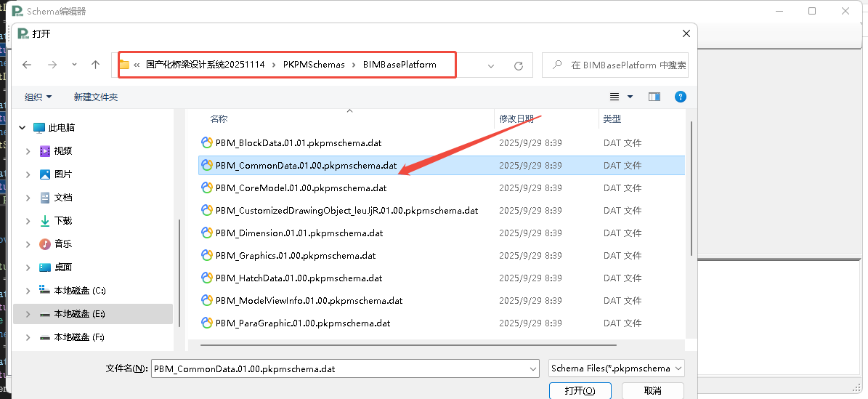Viewport: 868px width, 399px height.
Task: Click PKPMSchemas in the address breadcrumb
Action: tap(314, 64)
